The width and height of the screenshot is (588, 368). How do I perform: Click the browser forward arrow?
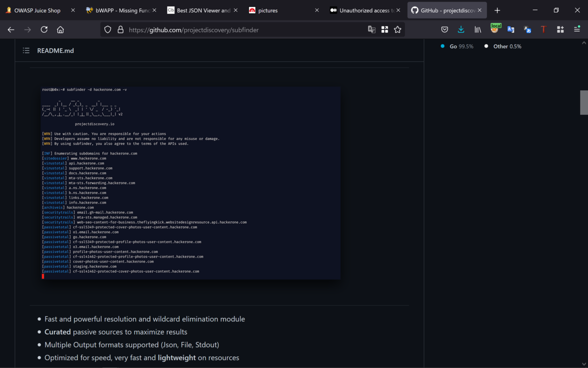27,29
